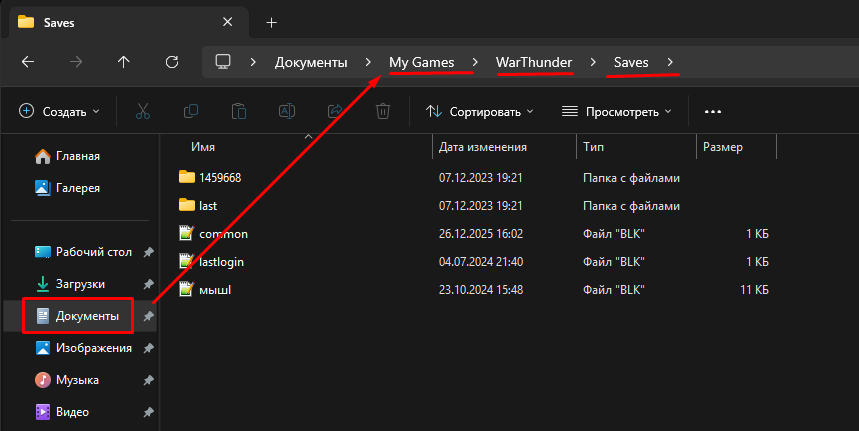Click WarThunder breadcrumb segment
859x431 pixels.
(532, 62)
